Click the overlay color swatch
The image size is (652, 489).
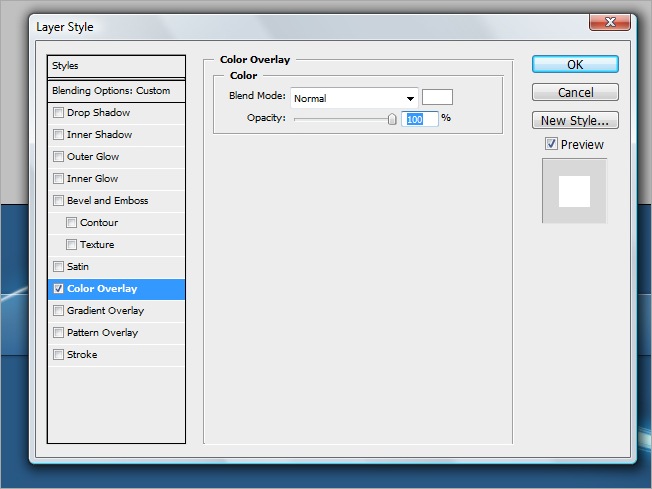[x=437, y=97]
